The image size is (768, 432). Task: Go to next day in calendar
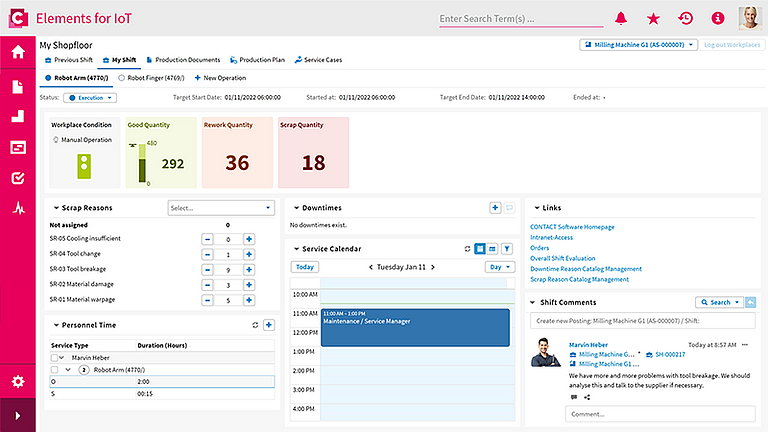(x=433, y=267)
